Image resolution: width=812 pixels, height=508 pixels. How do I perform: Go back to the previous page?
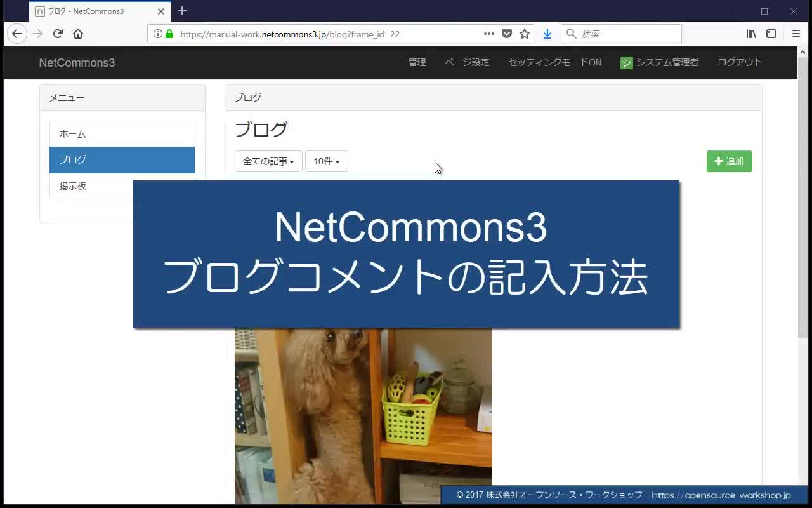pos(17,34)
